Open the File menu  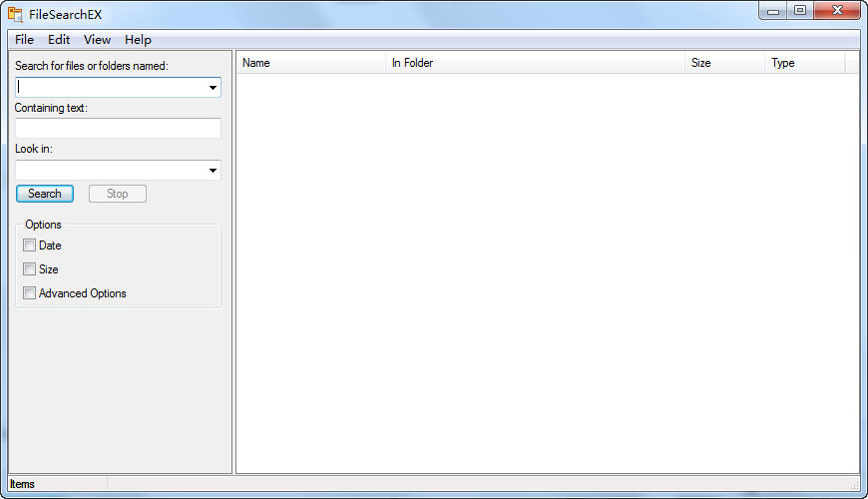point(24,40)
